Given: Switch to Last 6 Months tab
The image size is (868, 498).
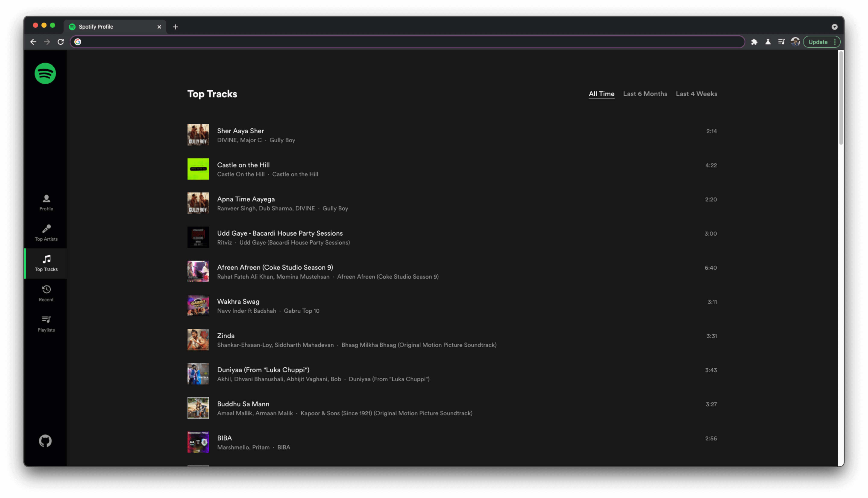Looking at the screenshot, I should [x=645, y=94].
